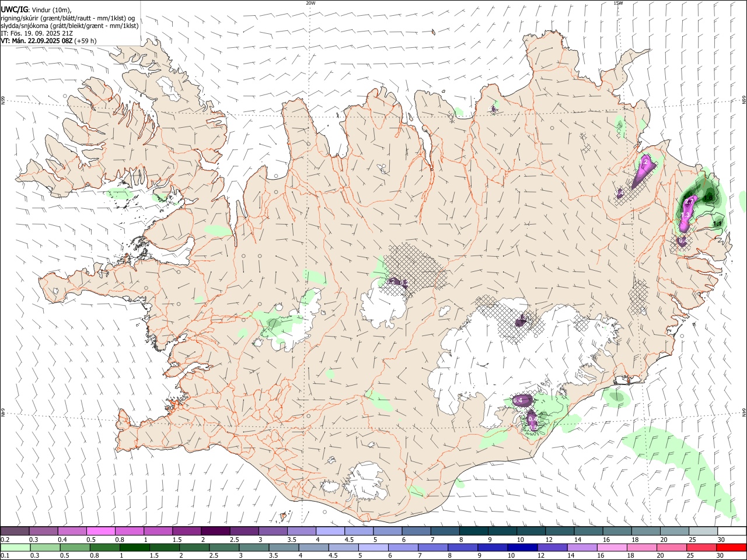
Task: Click the UWC/IG bold title text
Action: coord(14,9)
